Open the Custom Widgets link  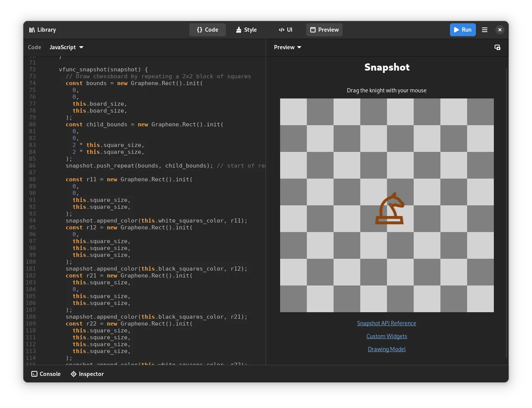point(387,336)
